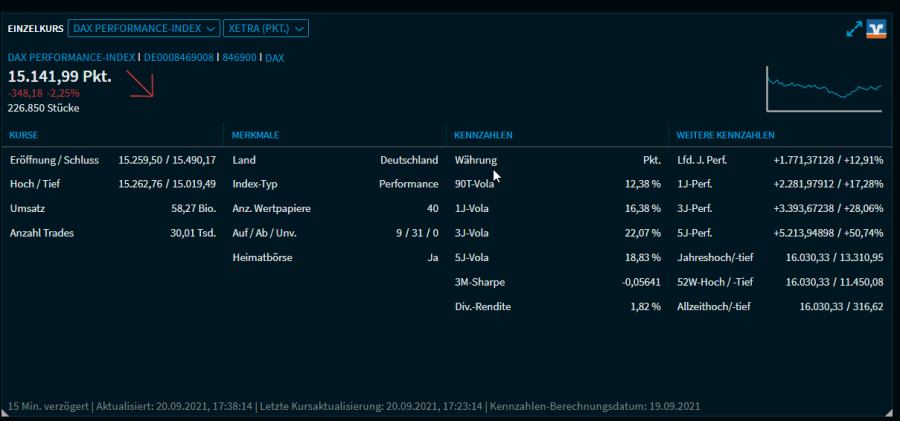Click the Div.-Rendite row label
The width and height of the screenshot is (900, 421).
point(482,307)
